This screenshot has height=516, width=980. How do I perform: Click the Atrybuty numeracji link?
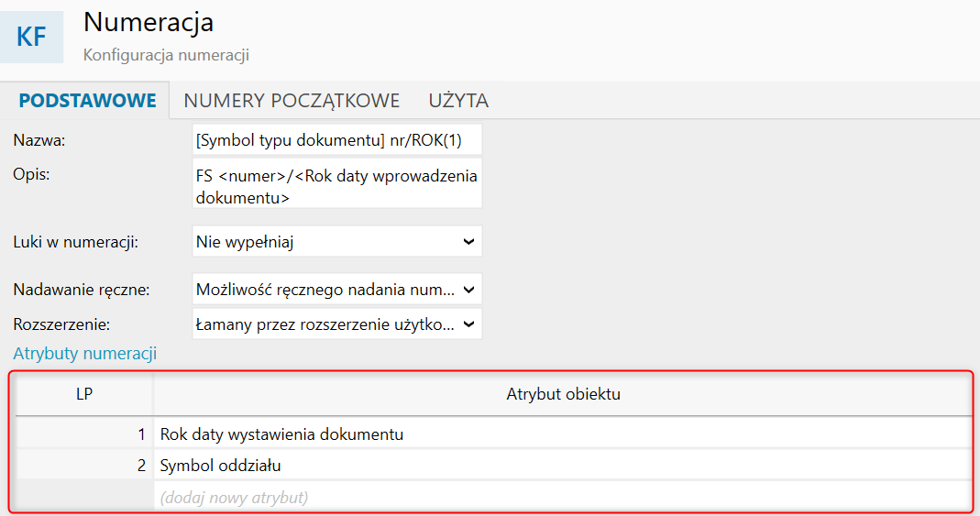point(85,353)
